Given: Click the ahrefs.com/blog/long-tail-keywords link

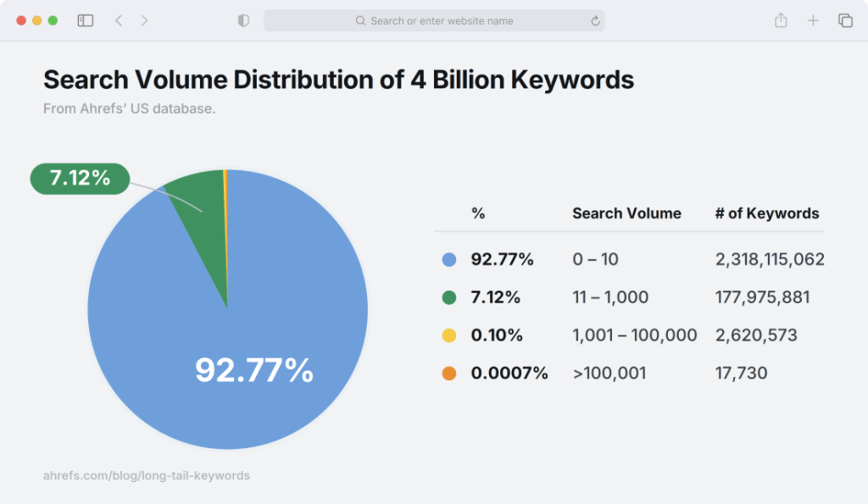Looking at the screenshot, I should (147, 476).
